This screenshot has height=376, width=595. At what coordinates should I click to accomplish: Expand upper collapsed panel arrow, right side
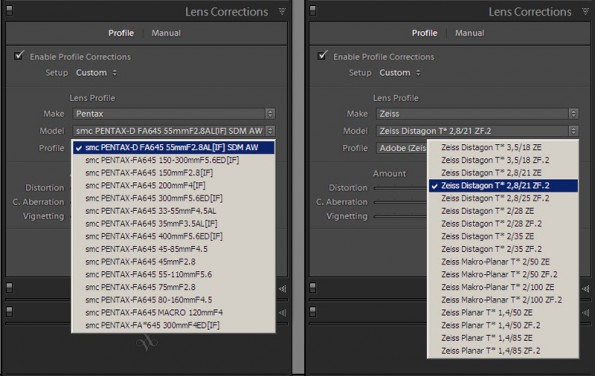(586, 289)
